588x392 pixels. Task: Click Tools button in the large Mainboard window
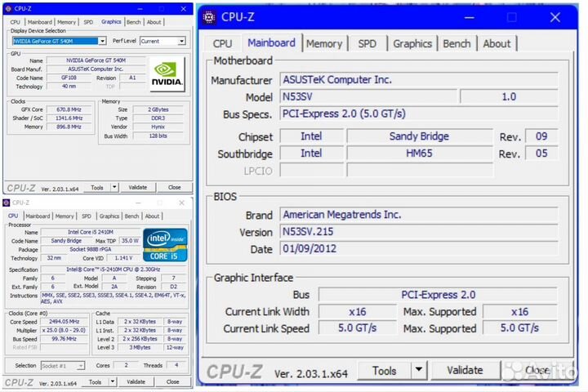tap(385, 371)
